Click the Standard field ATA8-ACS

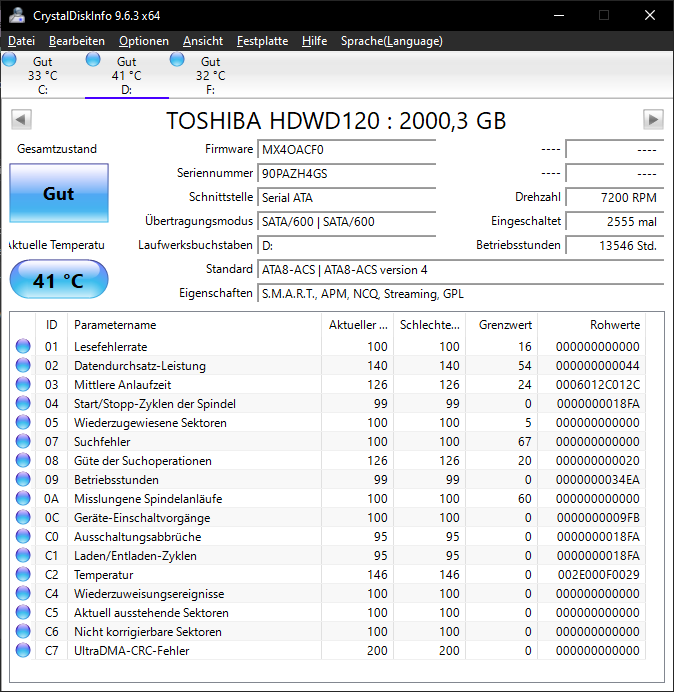460,269
